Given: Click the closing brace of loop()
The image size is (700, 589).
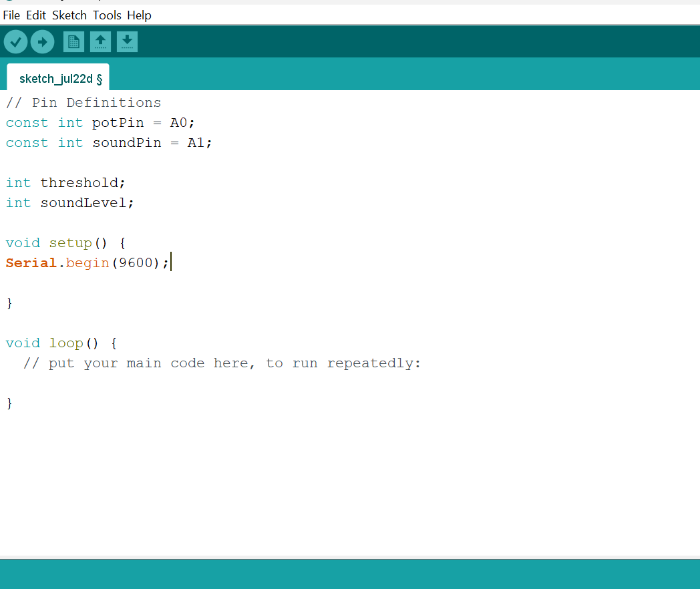Looking at the screenshot, I should click(9, 403).
